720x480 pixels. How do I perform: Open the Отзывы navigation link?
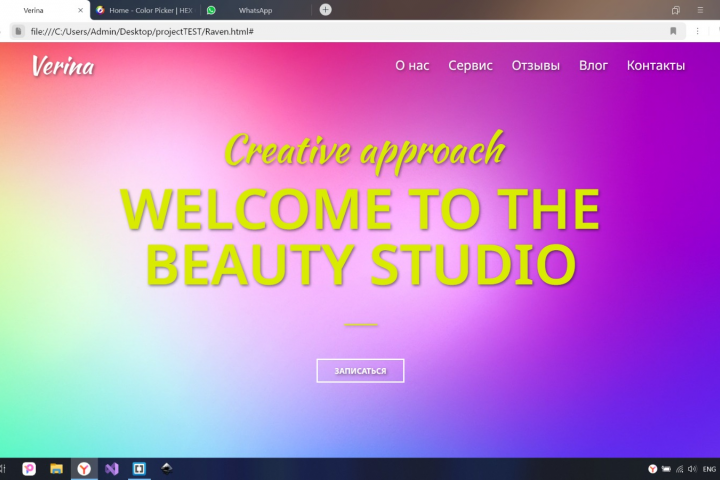[536, 66]
